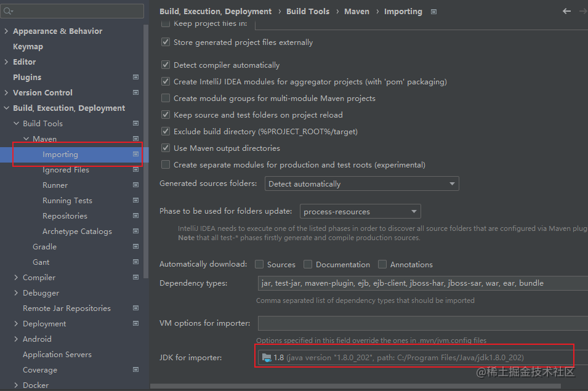Toggle Exclude build directory checkbox

pyautogui.click(x=166, y=131)
